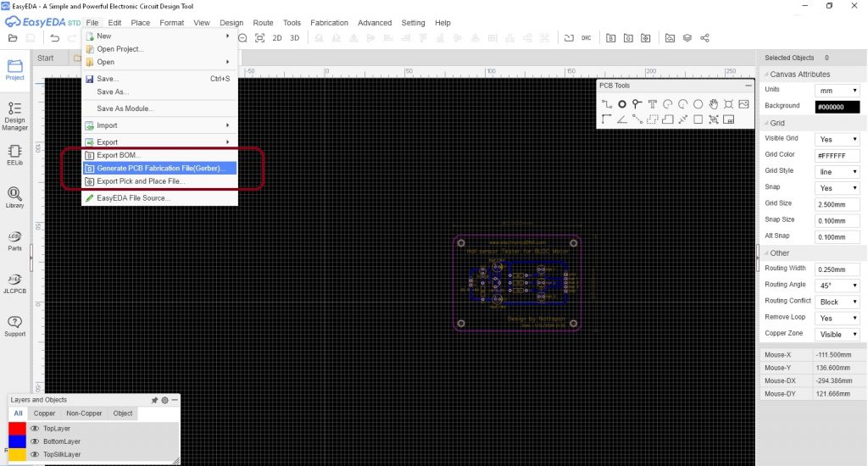Select the Solid Region tool in PCB Tools
Image resolution: width=868 pixels, height=466 pixels.
click(668, 119)
